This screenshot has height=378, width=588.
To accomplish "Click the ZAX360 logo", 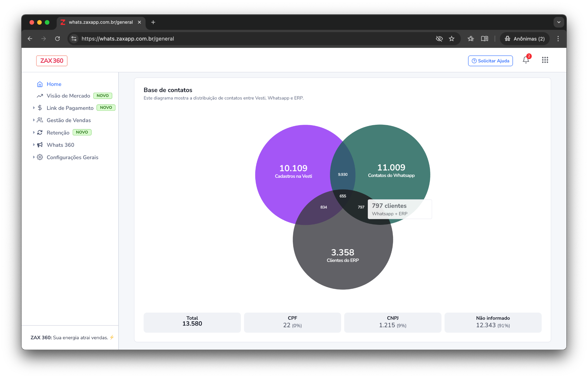I will 52,61.
